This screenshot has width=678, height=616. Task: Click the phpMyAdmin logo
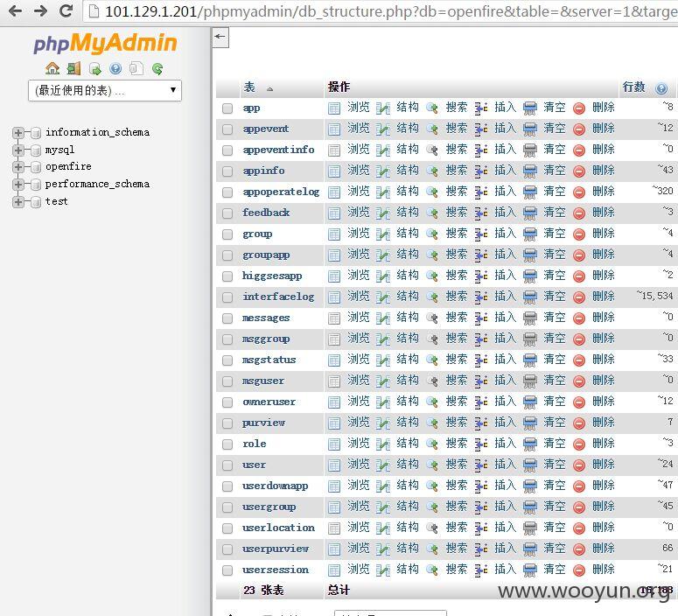[106, 43]
